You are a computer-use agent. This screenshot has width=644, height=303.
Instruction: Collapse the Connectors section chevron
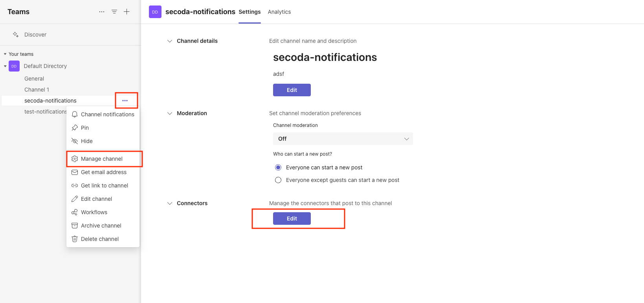pos(170,203)
